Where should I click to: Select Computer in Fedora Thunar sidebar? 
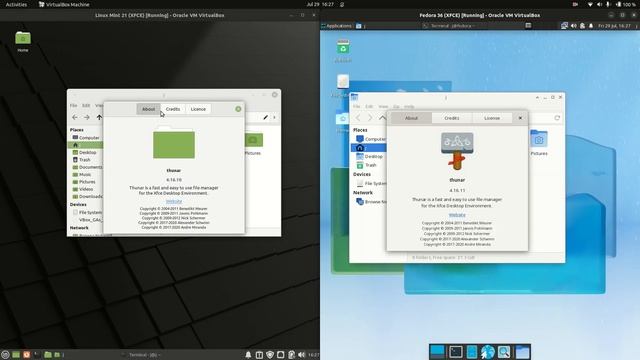tap(369, 139)
